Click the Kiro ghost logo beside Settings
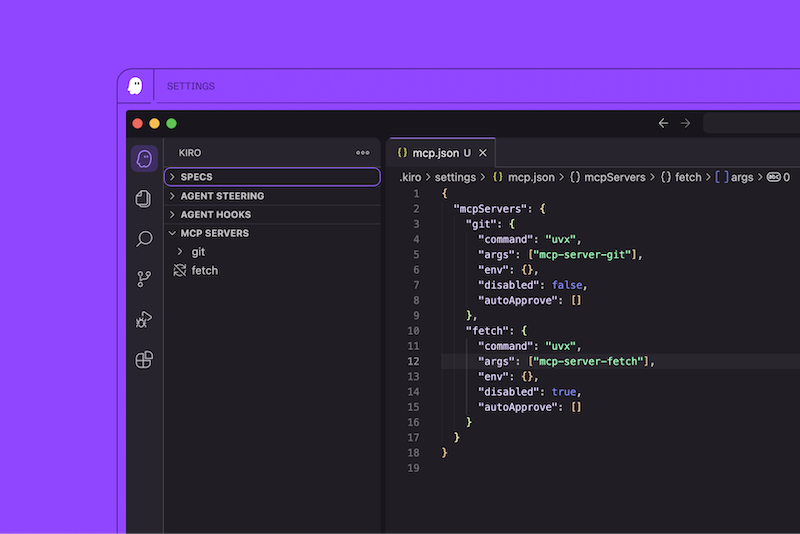 [135, 86]
